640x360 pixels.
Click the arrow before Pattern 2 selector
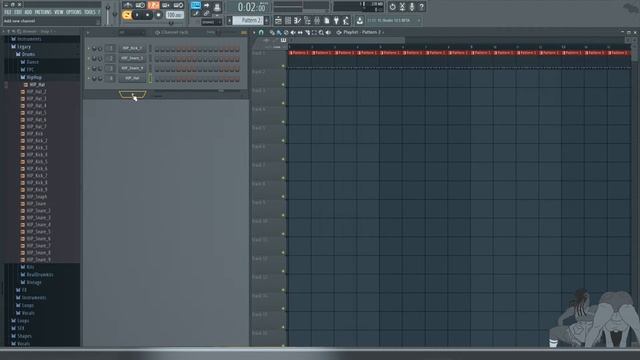[x=229, y=20]
